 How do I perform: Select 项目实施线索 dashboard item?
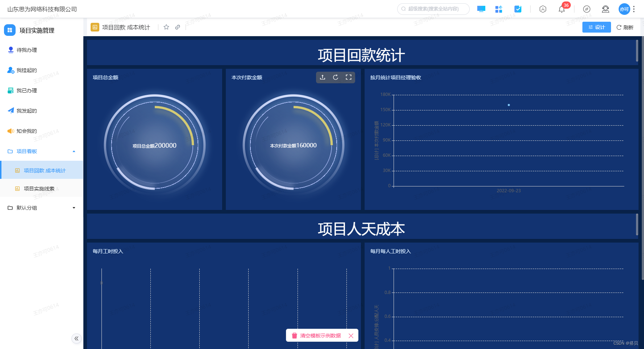coord(42,188)
